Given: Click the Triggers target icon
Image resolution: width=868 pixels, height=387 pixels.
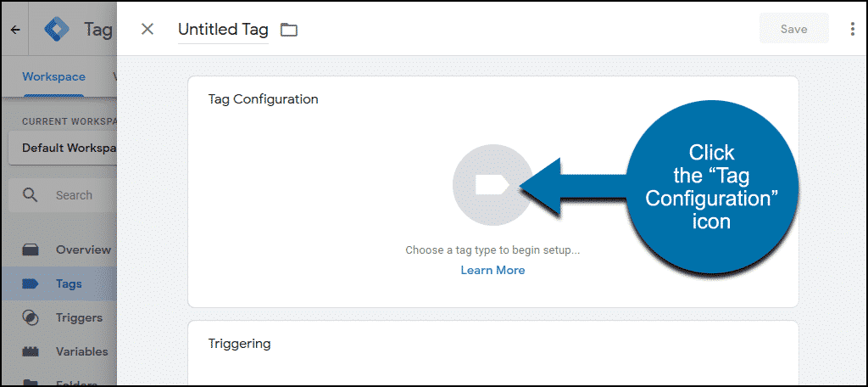Looking at the screenshot, I should coord(31,317).
